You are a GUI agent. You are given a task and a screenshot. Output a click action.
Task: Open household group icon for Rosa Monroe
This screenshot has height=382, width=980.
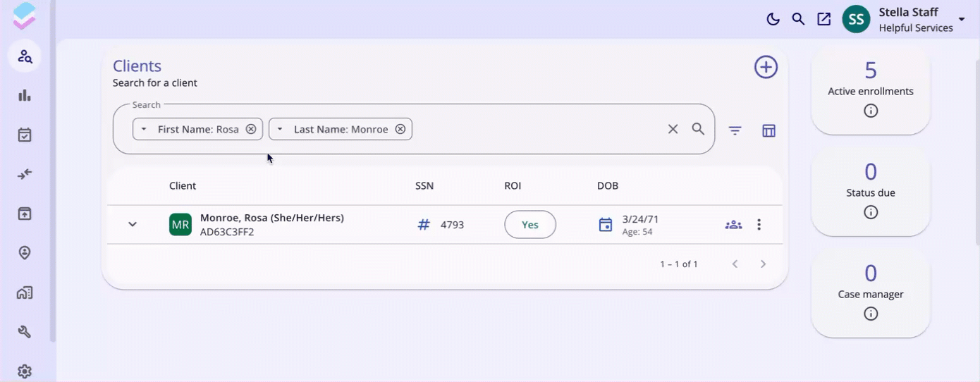pyautogui.click(x=733, y=225)
